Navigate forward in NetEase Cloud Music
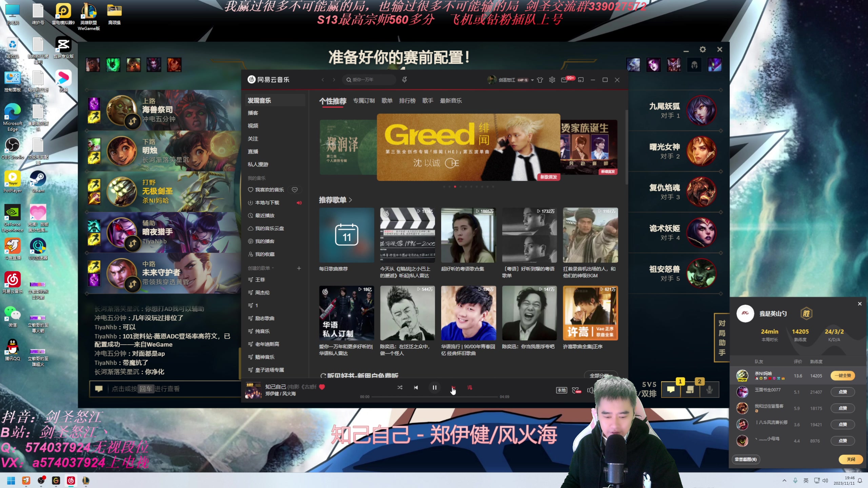 pyautogui.click(x=334, y=80)
